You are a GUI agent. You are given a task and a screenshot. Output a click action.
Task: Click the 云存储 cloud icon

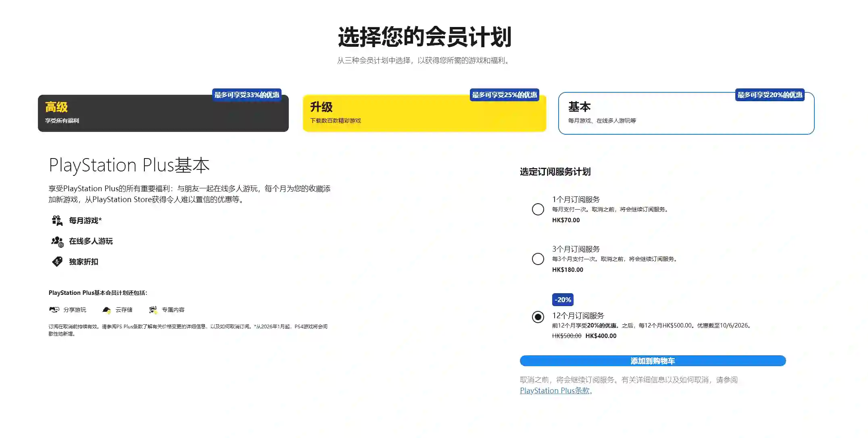point(106,310)
